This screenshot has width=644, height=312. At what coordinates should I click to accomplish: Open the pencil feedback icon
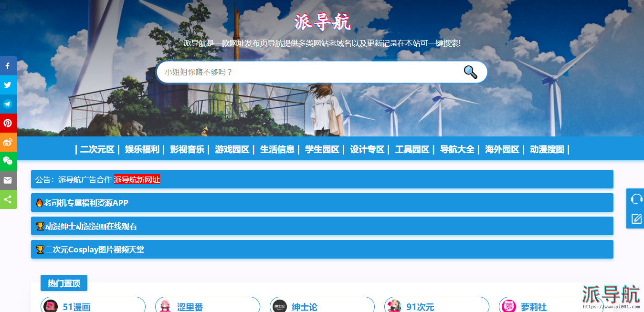pos(636,218)
